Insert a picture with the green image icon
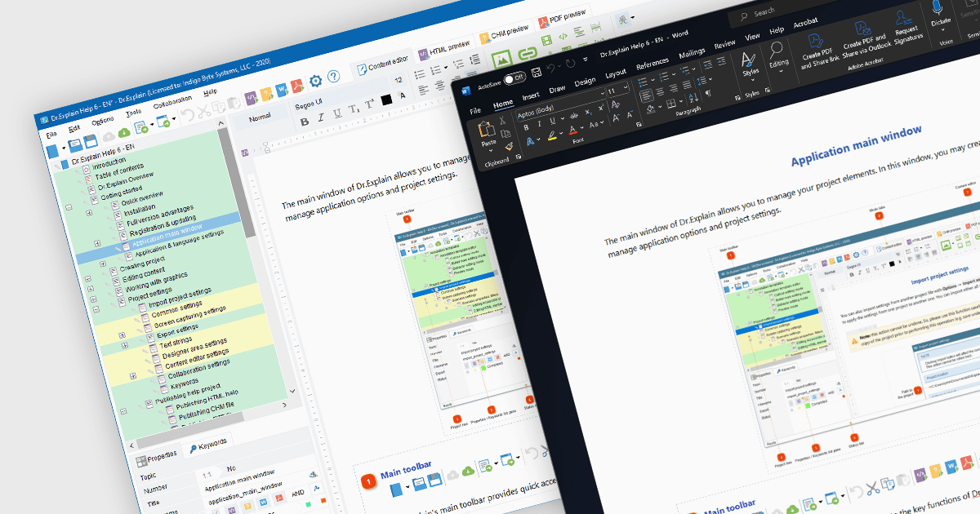Viewport: 980px width, 514px height. pos(501,59)
